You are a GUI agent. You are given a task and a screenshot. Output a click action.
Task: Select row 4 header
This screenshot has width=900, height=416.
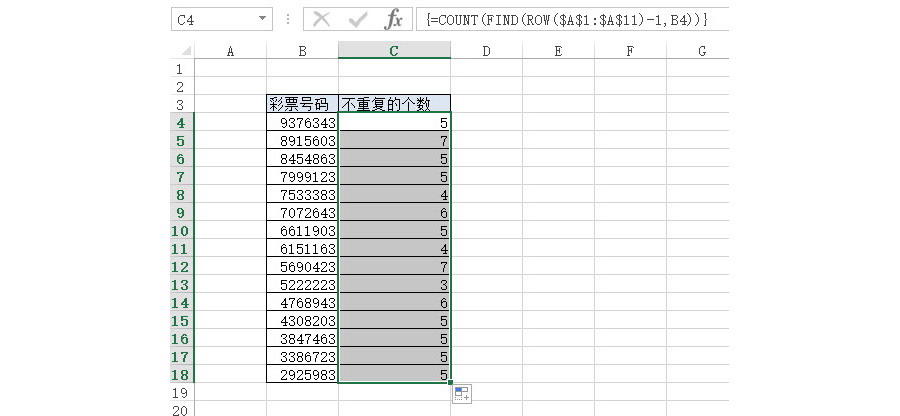pos(183,122)
